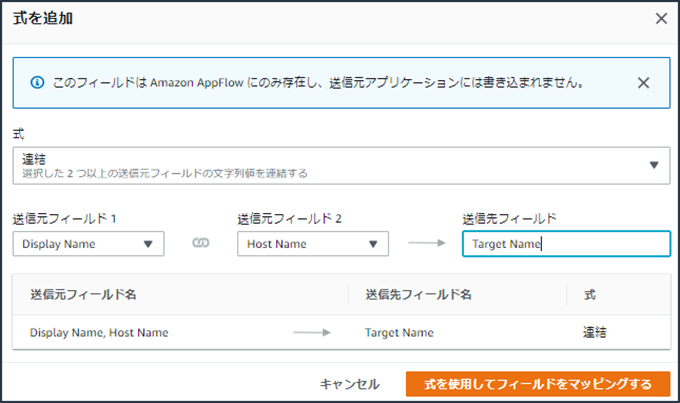This screenshot has height=403, width=680.
Task: Click the arrow icon in the mapping table row
Action: click(x=311, y=332)
